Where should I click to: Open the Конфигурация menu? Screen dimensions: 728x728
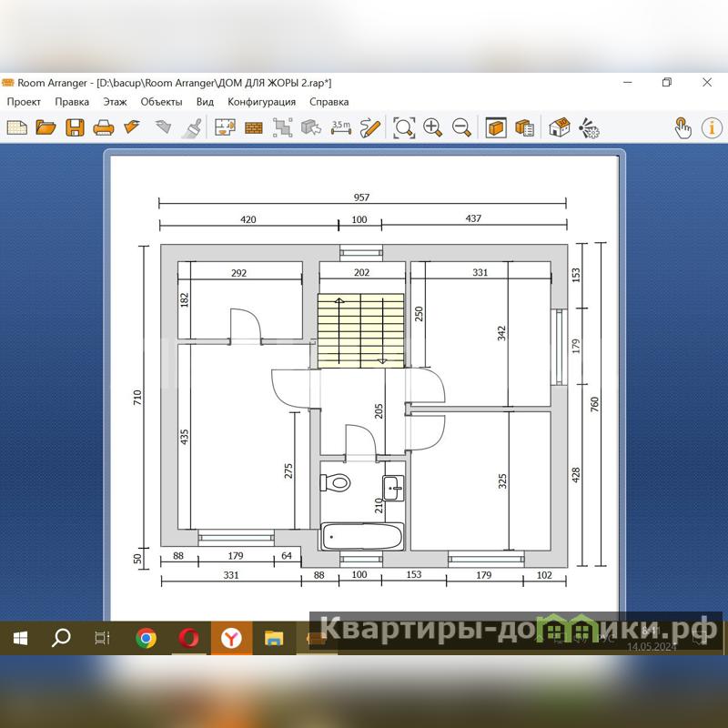(x=261, y=102)
